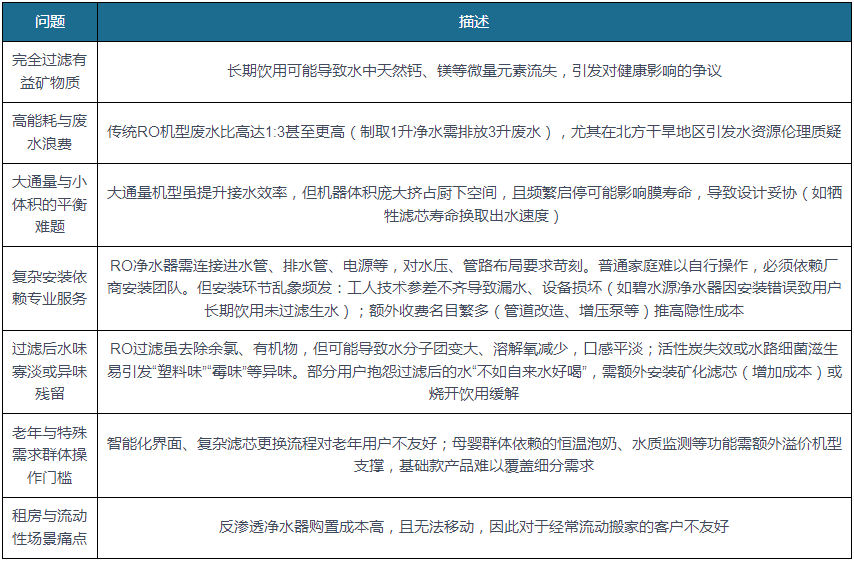Select the cell 复杂安装依赖专业服务
The height and width of the screenshot is (561, 854).
click(x=50, y=288)
